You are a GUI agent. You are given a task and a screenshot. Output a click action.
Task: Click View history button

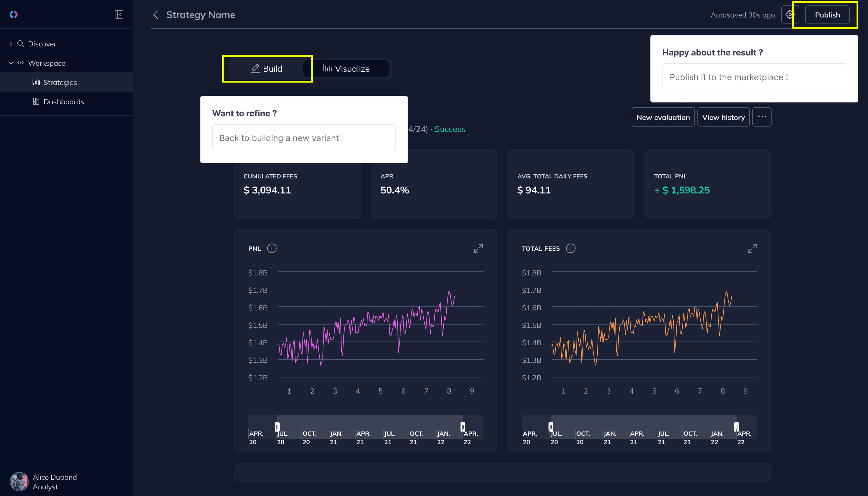(723, 117)
